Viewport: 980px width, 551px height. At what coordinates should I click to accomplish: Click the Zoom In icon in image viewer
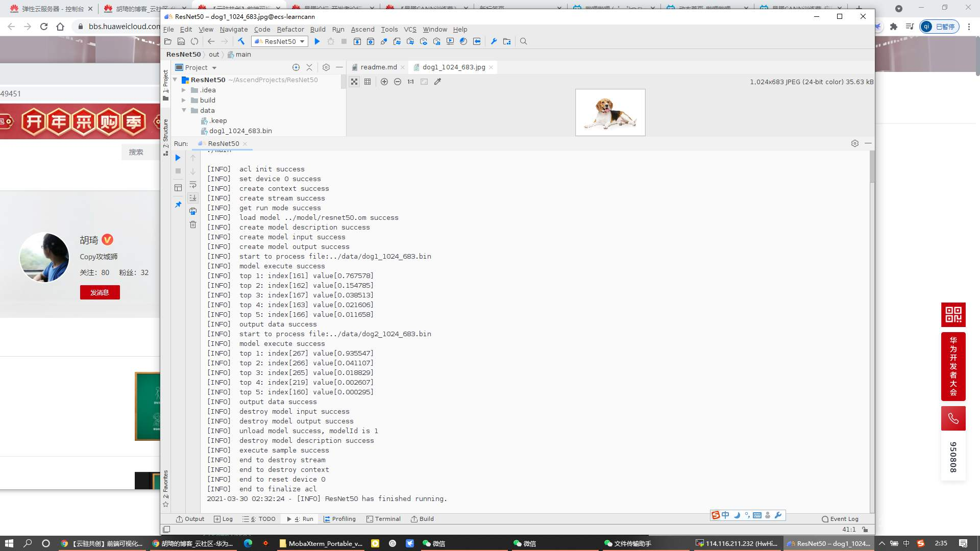click(384, 82)
